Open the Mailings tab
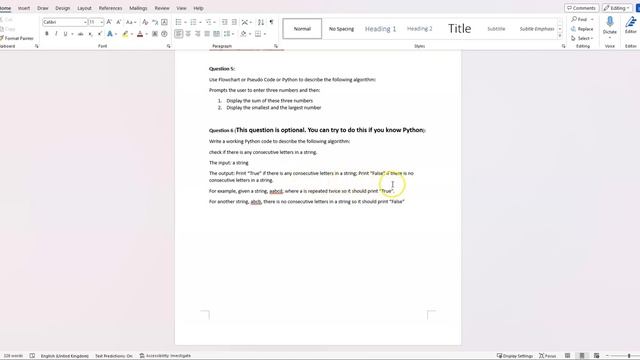The width and height of the screenshot is (640, 360). (x=138, y=8)
